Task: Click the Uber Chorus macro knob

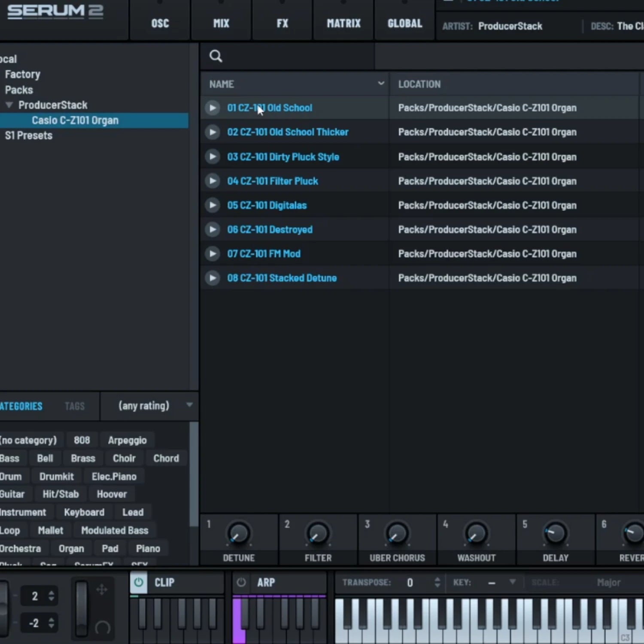Action: [397, 534]
